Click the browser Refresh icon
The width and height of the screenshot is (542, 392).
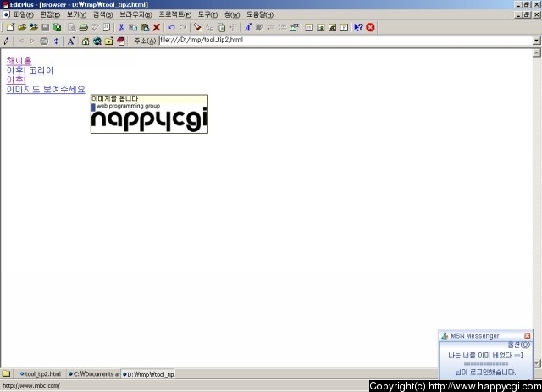[56, 41]
